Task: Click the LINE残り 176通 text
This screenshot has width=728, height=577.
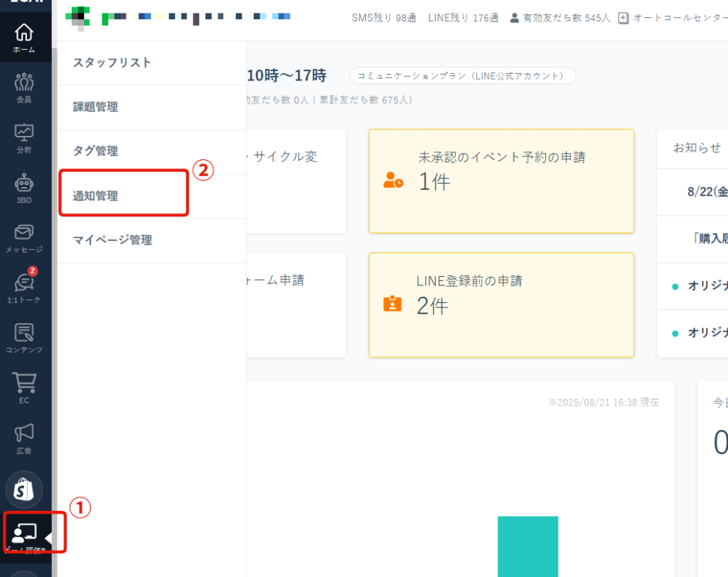Action: pyautogui.click(x=464, y=18)
